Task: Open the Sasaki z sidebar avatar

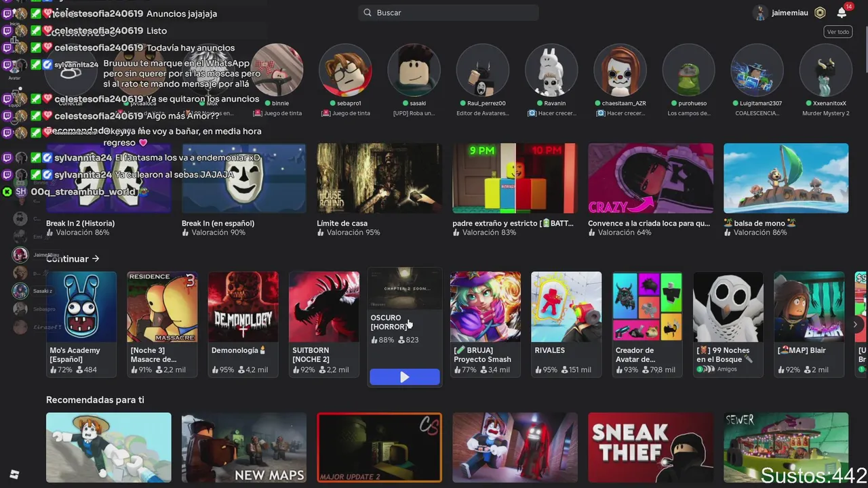Action: click(x=20, y=291)
